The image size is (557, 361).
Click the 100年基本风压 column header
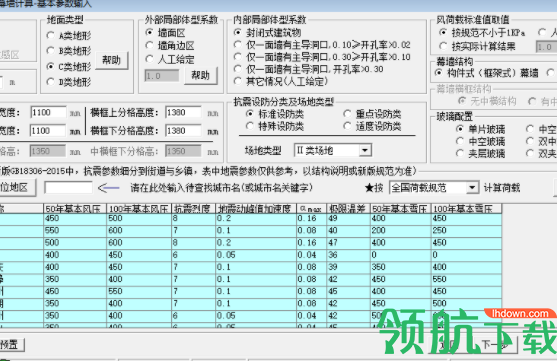(x=139, y=209)
